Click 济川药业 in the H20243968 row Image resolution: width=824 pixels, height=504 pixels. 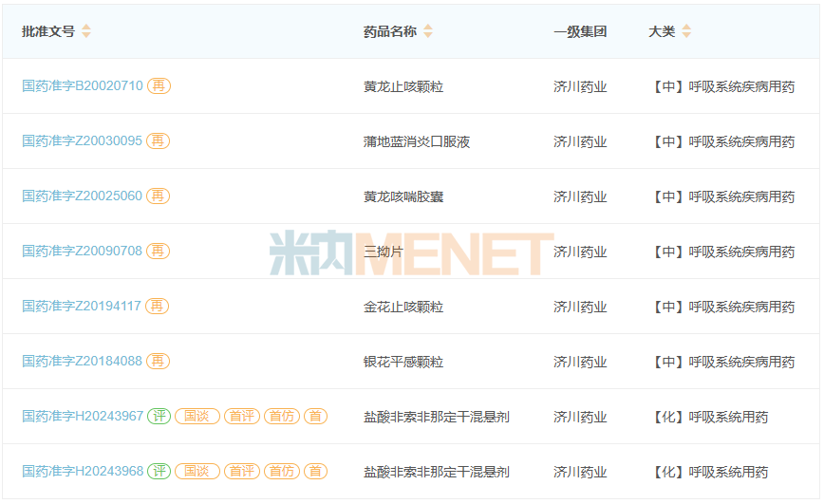click(x=580, y=473)
